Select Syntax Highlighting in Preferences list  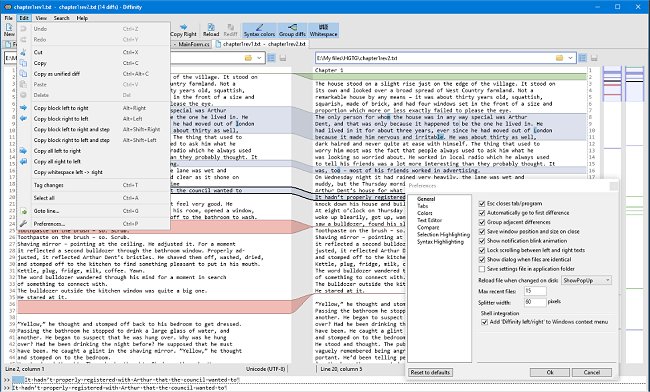coord(440,242)
